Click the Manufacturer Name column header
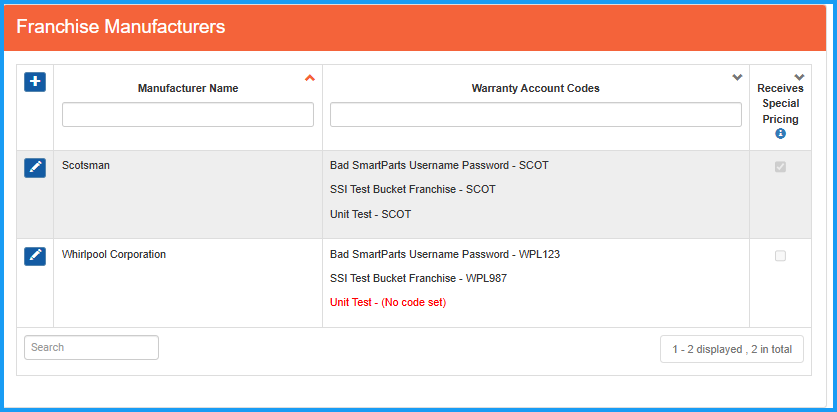Screen dimensions: 837x412 coord(188,88)
